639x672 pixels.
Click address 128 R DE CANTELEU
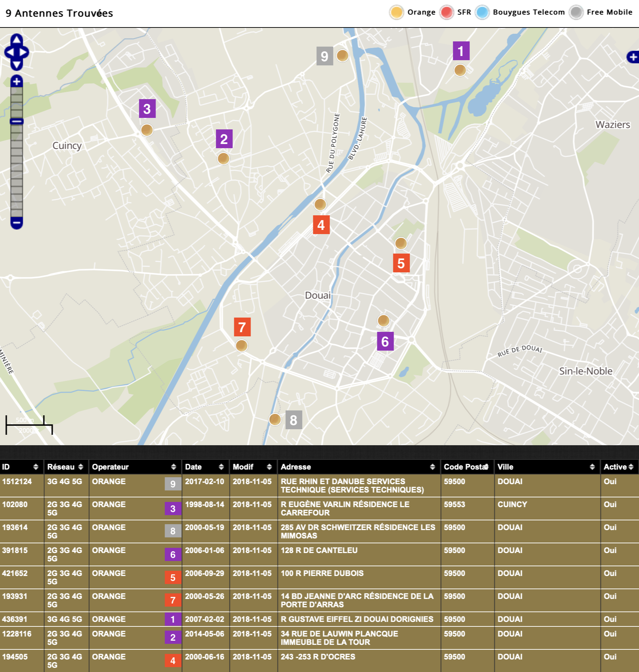point(319,550)
